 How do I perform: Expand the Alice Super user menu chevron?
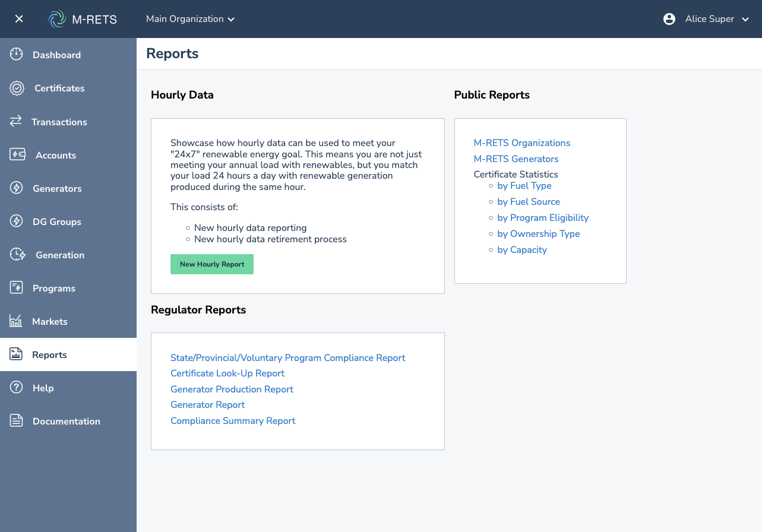click(746, 20)
